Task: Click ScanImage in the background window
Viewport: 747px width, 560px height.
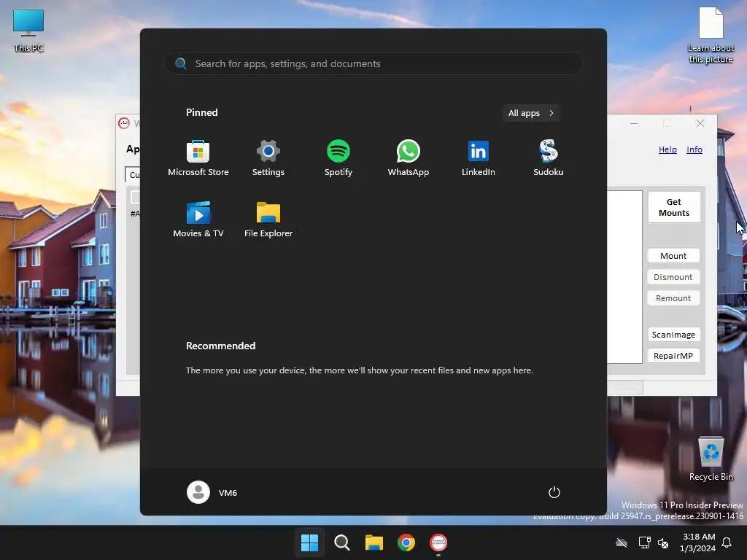Action: click(673, 335)
